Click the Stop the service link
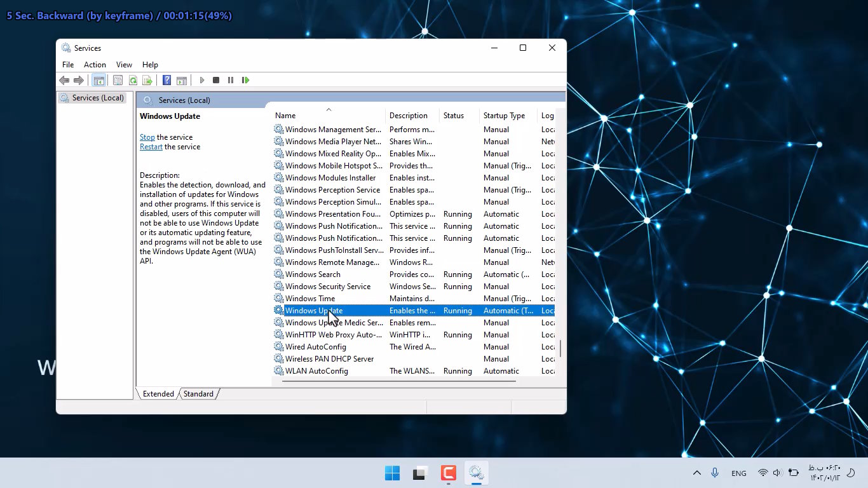 147,137
